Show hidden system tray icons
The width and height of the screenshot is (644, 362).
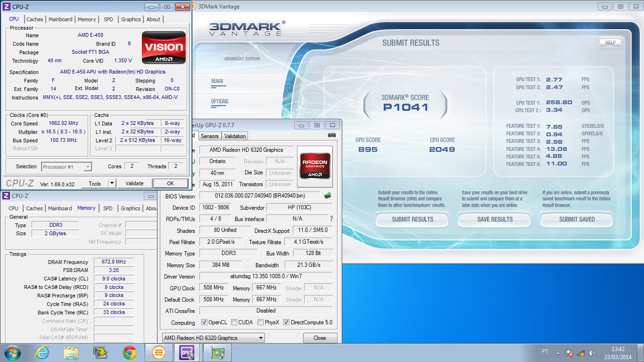[x=559, y=353]
